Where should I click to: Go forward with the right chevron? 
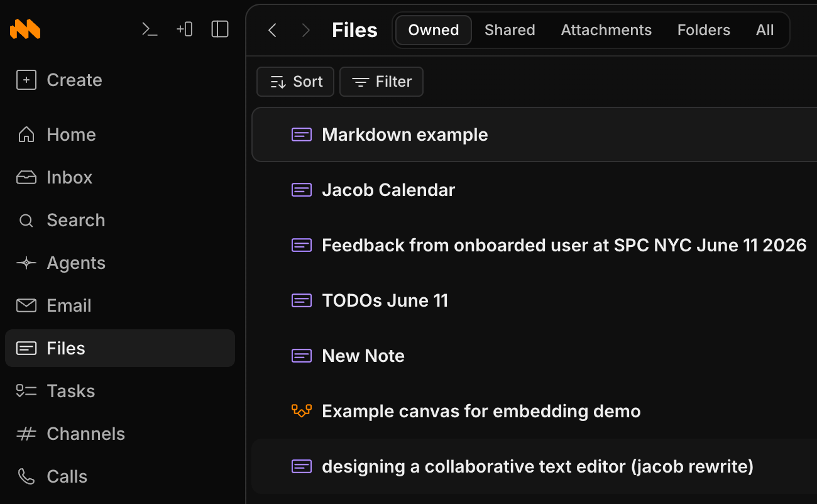pos(306,30)
